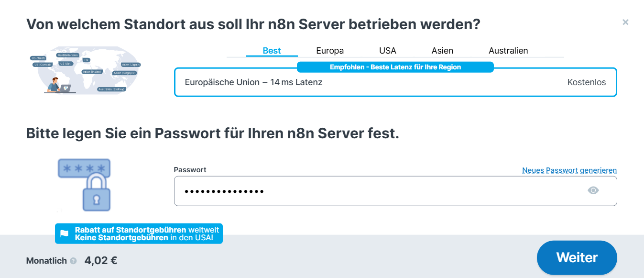
Task: Switch to the Europa tab
Action: click(x=330, y=51)
